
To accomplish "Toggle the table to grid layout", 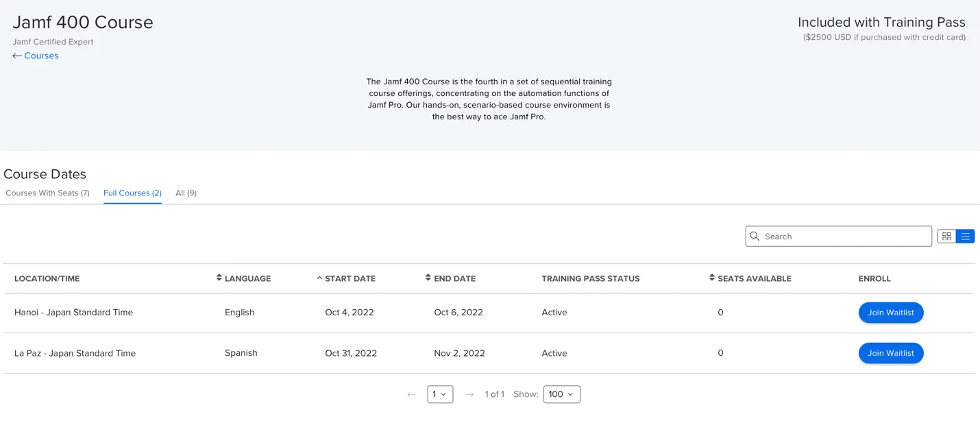I will tap(946, 236).
